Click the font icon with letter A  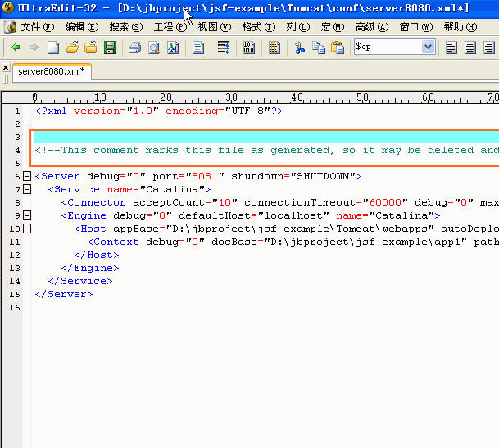point(173,48)
